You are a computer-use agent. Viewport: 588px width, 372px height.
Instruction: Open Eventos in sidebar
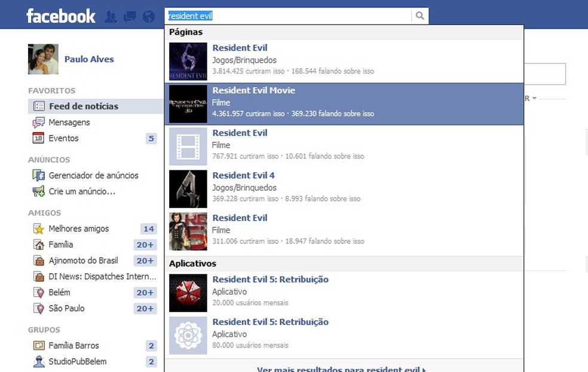pyautogui.click(x=63, y=138)
